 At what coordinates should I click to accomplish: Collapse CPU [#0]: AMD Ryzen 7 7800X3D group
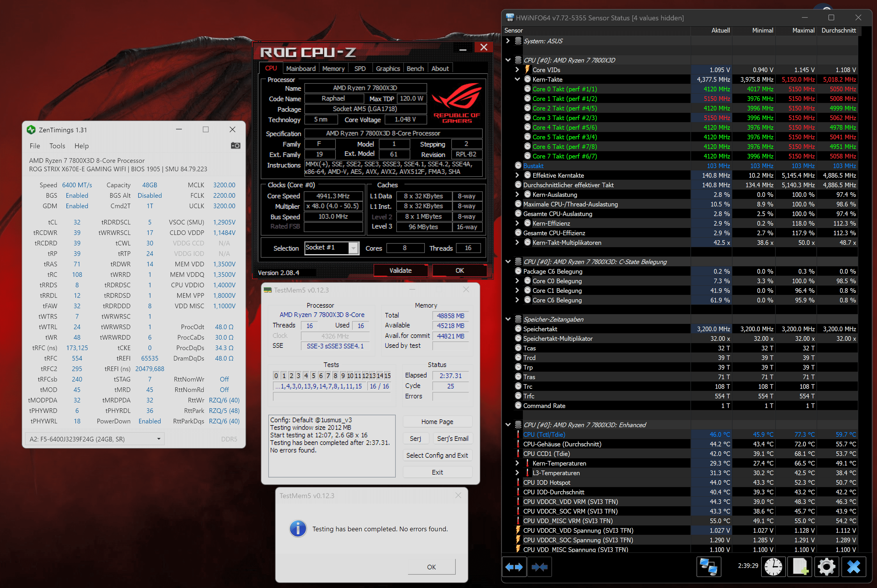click(x=508, y=60)
